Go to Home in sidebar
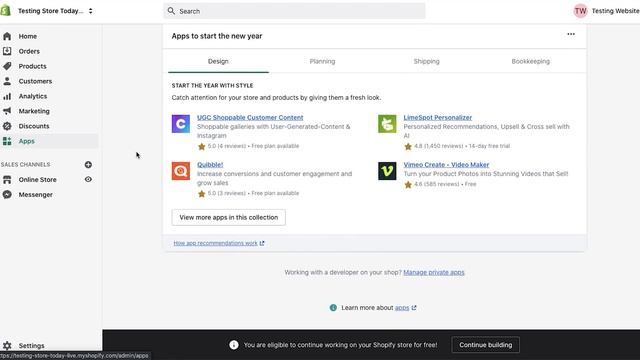Screen dimensions: 640x360 [x=28, y=36]
